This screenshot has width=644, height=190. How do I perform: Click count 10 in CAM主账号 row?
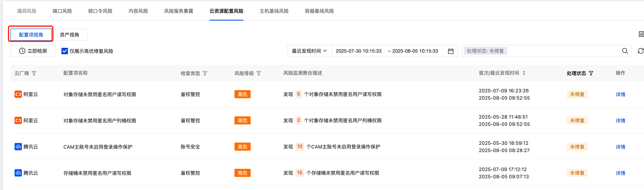coord(300,147)
